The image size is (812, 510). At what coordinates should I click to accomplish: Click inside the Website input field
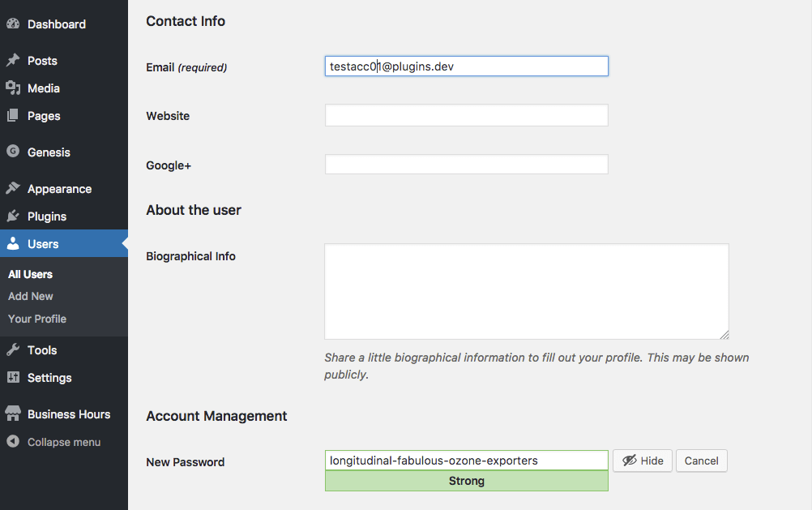coord(466,116)
